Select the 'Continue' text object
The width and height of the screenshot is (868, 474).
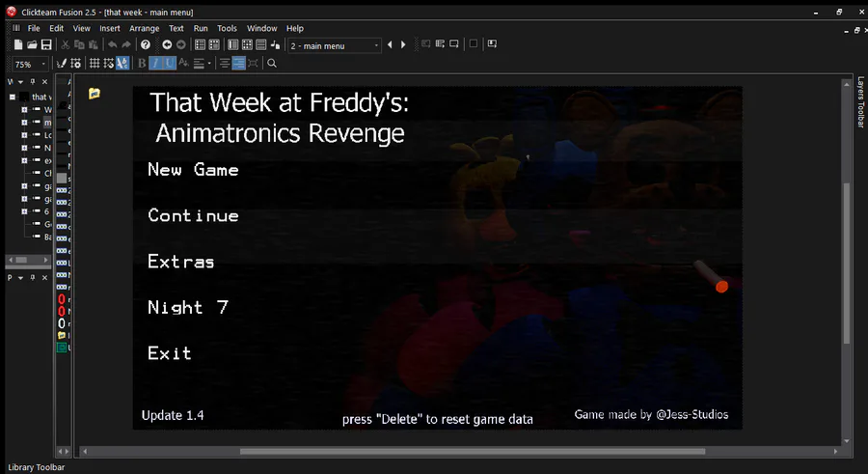tap(193, 215)
